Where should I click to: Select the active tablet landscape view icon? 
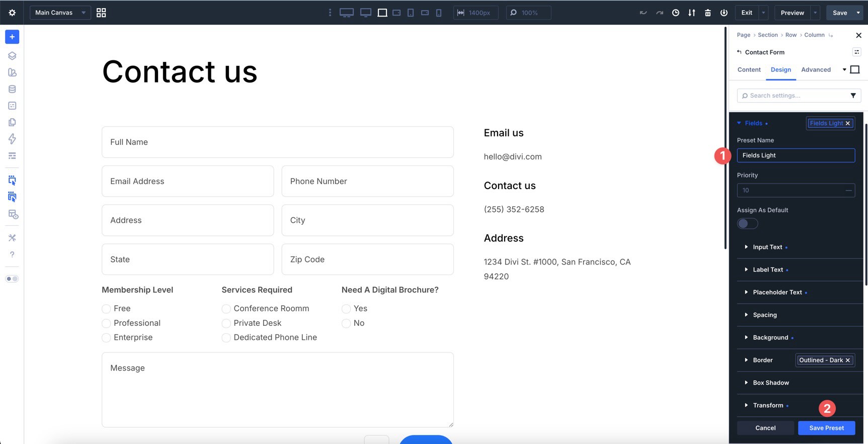pyautogui.click(x=382, y=13)
